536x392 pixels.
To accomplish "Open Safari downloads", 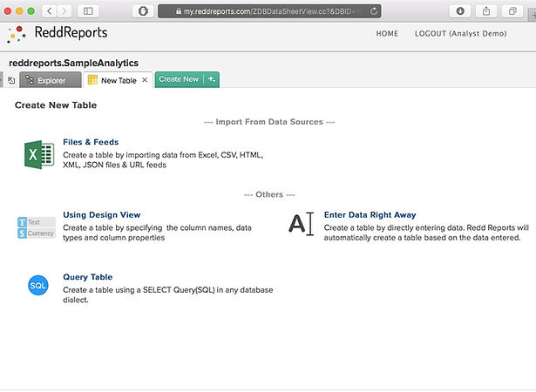I will pos(461,10).
